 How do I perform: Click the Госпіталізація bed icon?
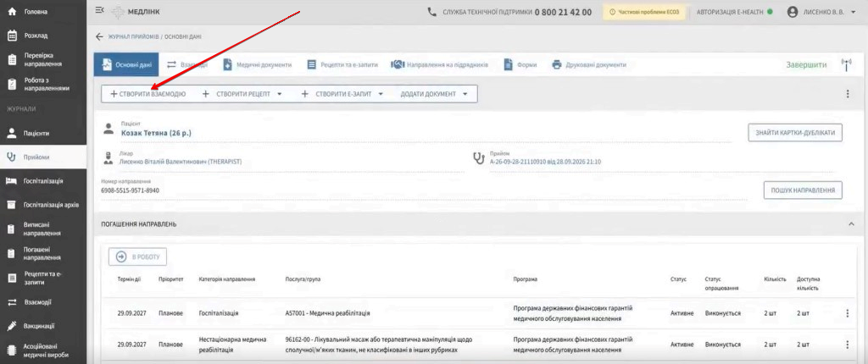point(11,181)
